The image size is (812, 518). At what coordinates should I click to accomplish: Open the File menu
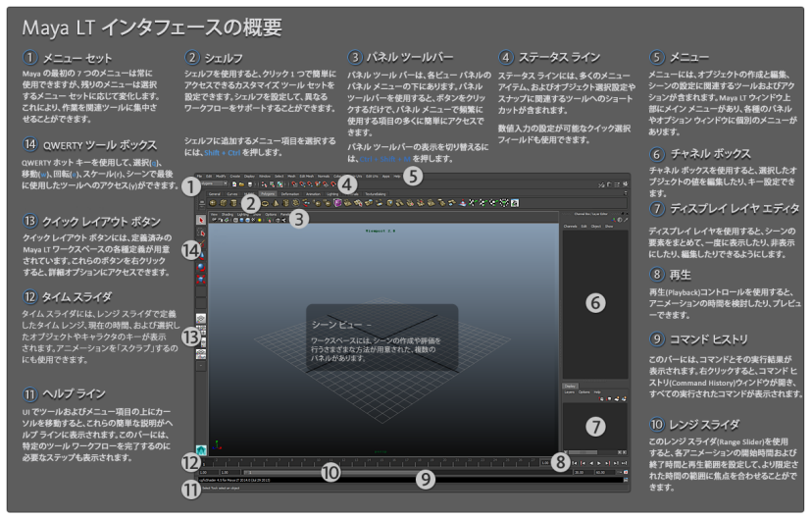[199, 177]
